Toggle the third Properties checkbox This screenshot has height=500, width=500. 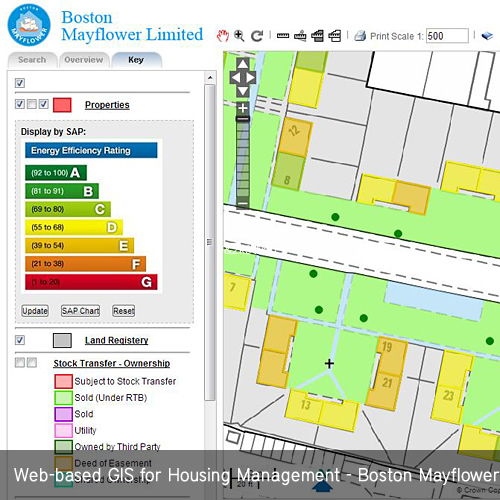[44, 104]
